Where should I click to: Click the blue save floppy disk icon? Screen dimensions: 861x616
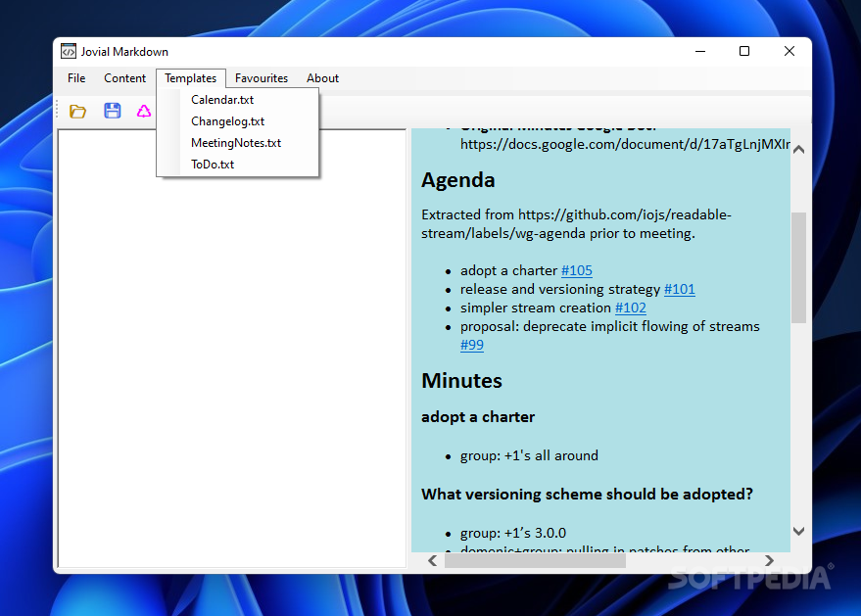coord(113,111)
